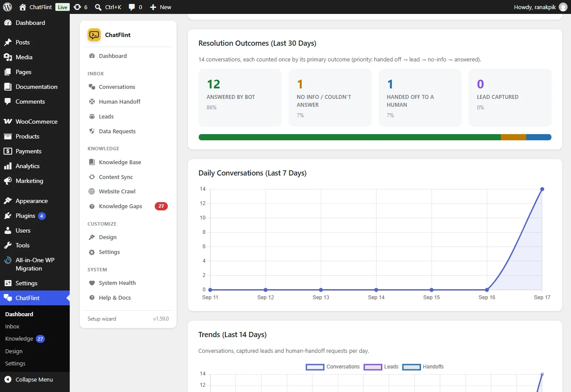This screenshot has height=392, width=571.
Task: Open Documentation in the WordPress sidebar
Action: pyautogui.click(x=35, y=87)
